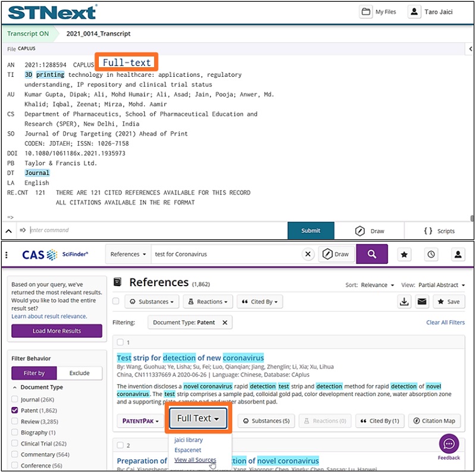The image size is (476, 473).
Task: Check the Conference (56) filter
Action: click(14, 465)
